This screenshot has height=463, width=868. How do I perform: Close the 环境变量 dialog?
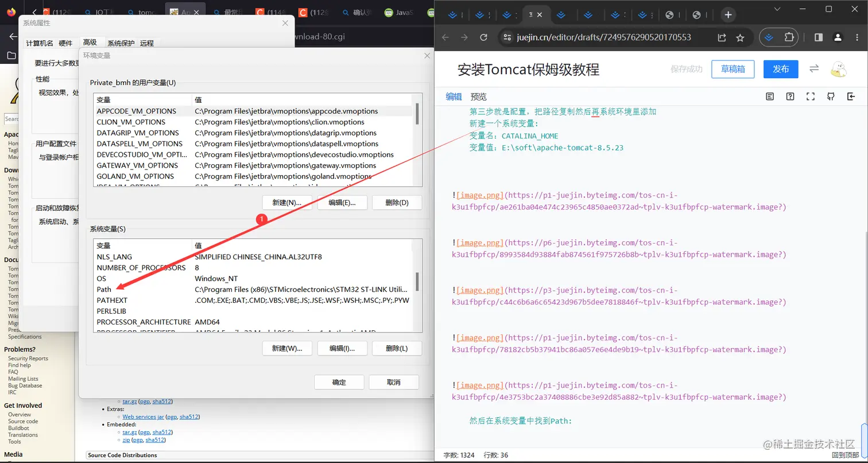click(x=427, y=56)
